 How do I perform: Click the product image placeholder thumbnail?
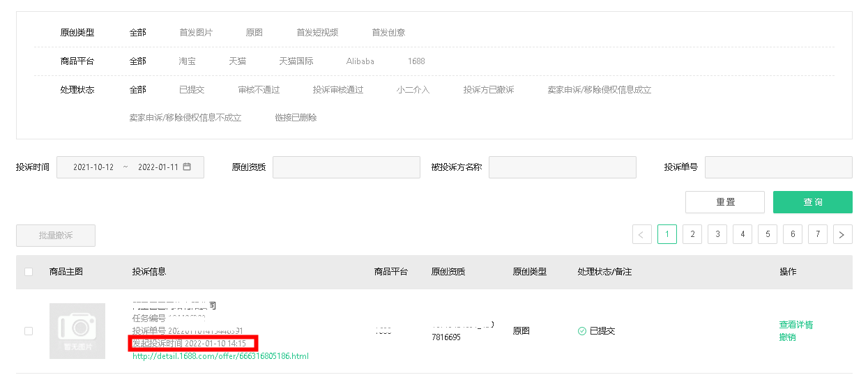point(77,331)
